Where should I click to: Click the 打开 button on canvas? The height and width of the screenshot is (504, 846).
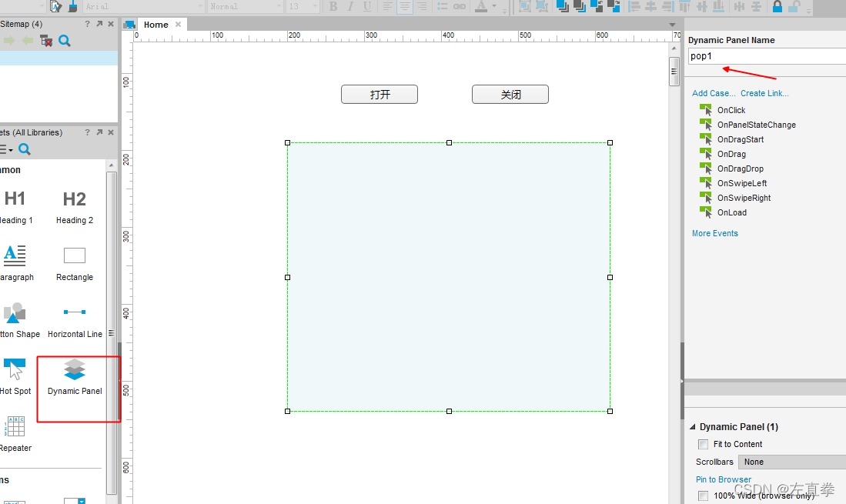(x=380, y=95)
